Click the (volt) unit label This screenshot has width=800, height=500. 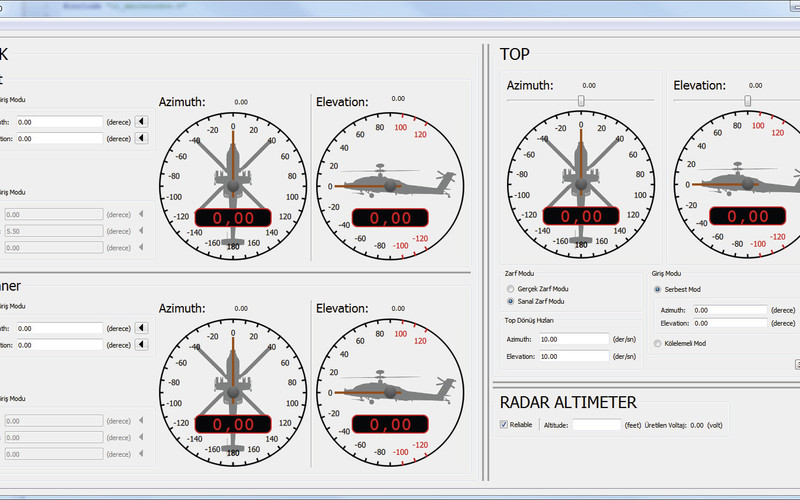coord(715,425)
